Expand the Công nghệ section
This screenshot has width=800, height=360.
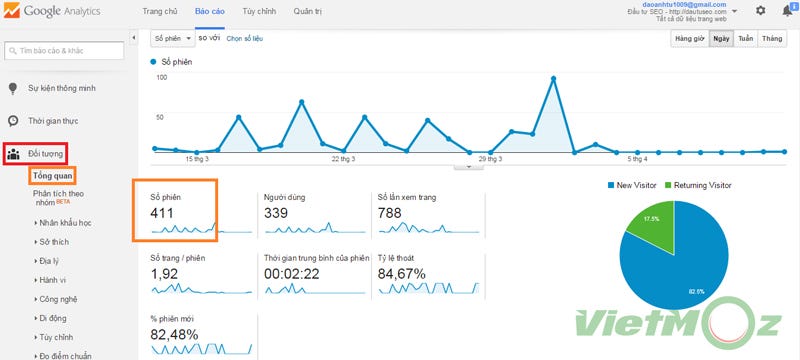tap(56, 299)
